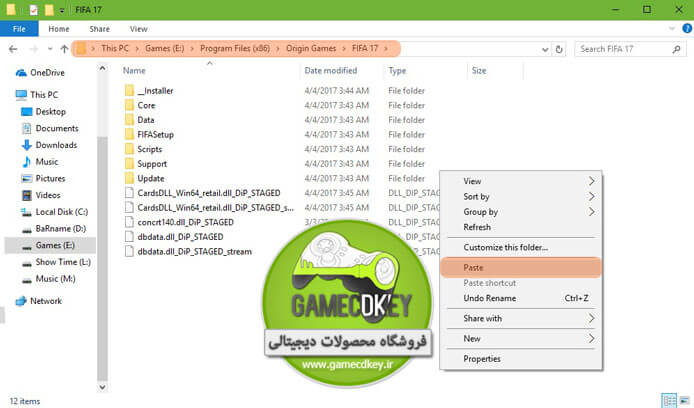The height and width of the screenshot is (408, 694).
Task: Open View submenu in context menu
Action: [520, 181]
